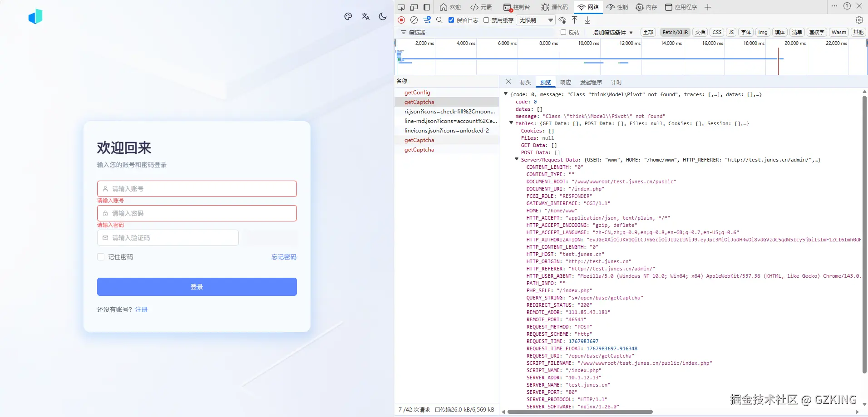Viewport: 868px width, 417px height.
Task: Tick the 记住密码 checkbox
Action: tap(101, 257)
